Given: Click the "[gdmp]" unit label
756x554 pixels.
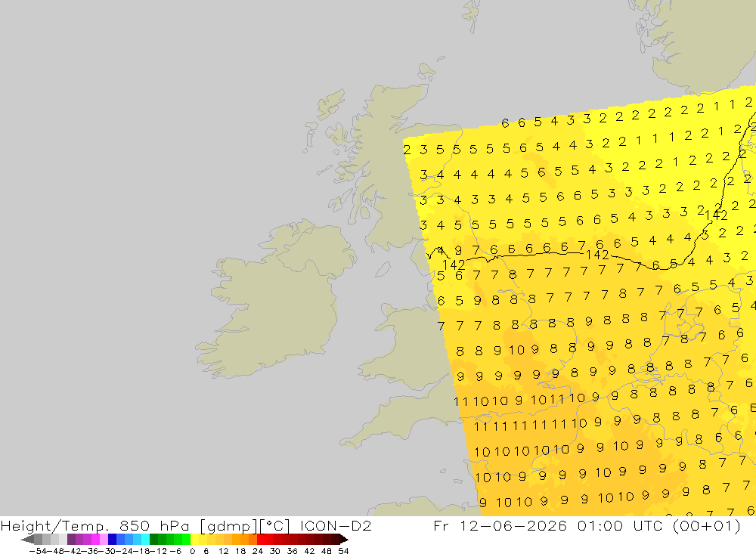Looking at the screenshot, I should 228,525.
